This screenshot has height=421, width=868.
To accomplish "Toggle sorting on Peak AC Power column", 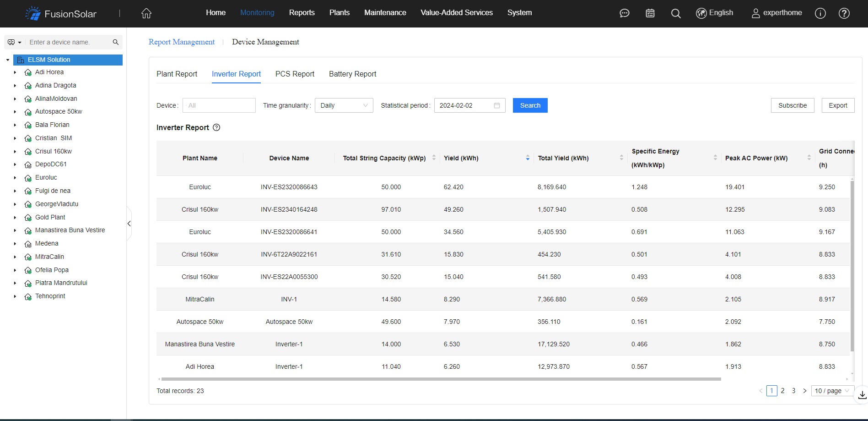I will coord(809,158).
